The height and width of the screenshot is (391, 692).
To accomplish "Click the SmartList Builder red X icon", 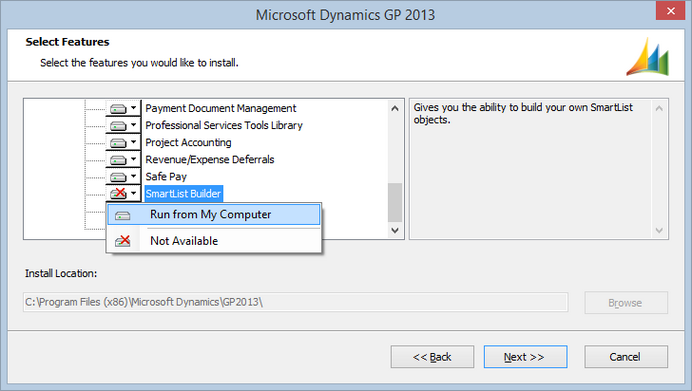I will point(118,193).
